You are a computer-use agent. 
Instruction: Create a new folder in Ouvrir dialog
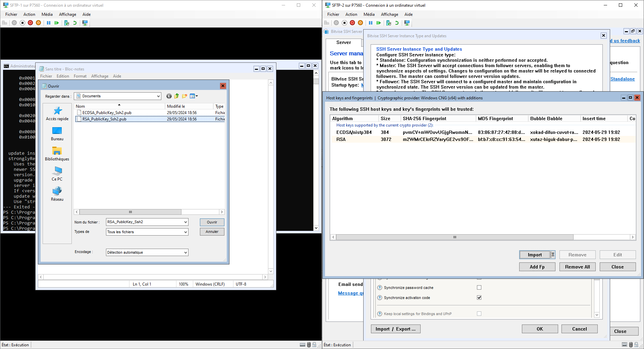[x=184, y=96]
